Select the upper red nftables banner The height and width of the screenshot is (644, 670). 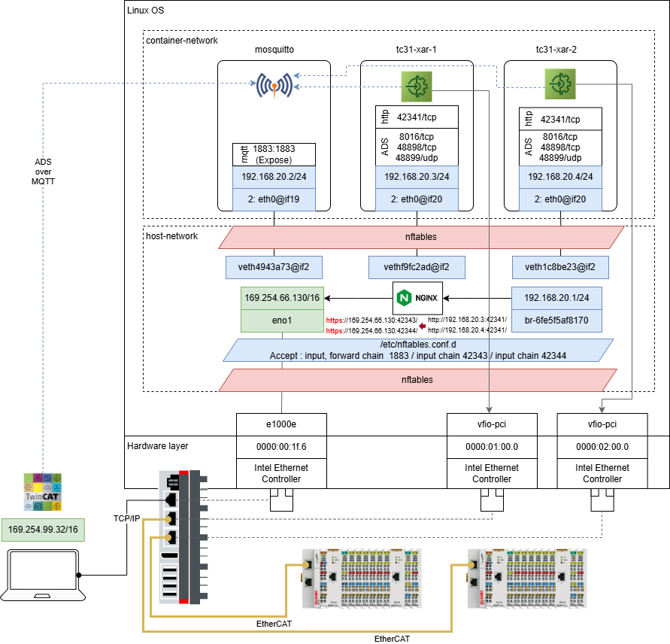[x=420, y=236]
